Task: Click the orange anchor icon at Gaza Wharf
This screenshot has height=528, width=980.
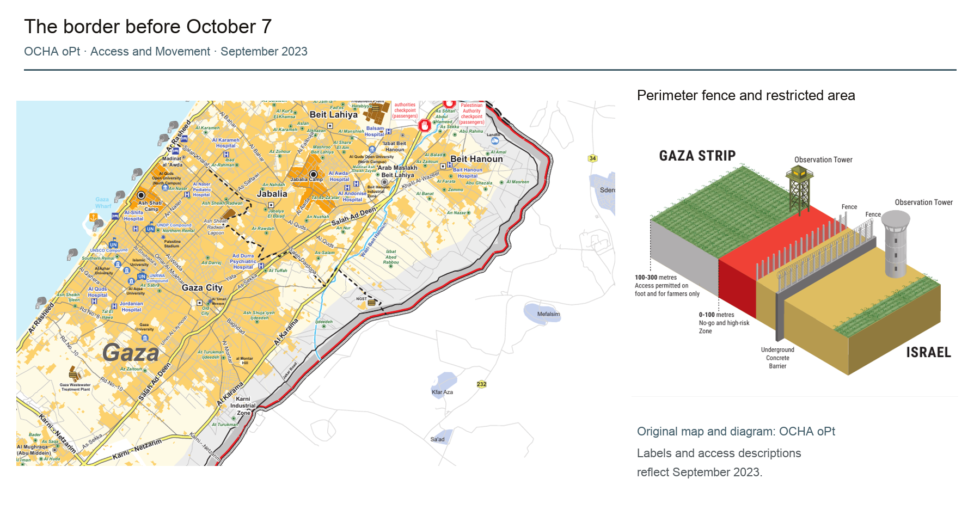Action: point(93,217)
